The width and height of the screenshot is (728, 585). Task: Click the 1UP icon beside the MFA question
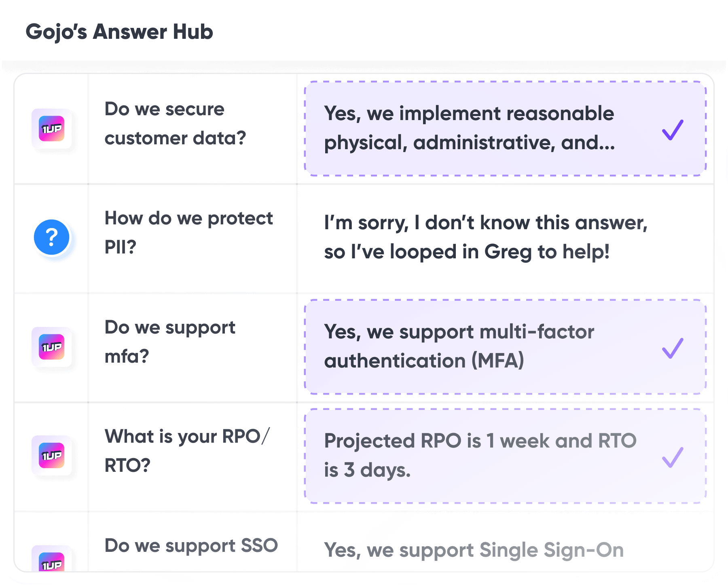tap(51, 347)
